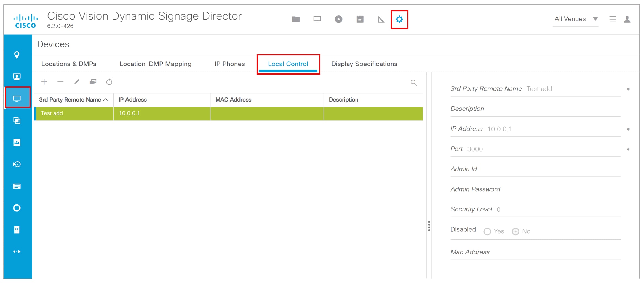The width and height of the screenshot is (644, 283).
Task: Open the IP Phones tab
Action: click(x=230, y=64)
